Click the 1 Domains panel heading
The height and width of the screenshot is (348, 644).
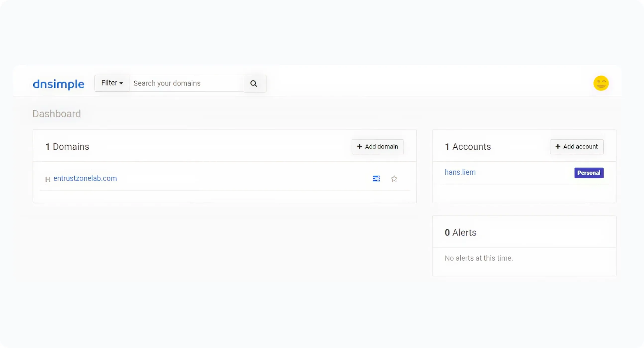[x=67, y=147]
